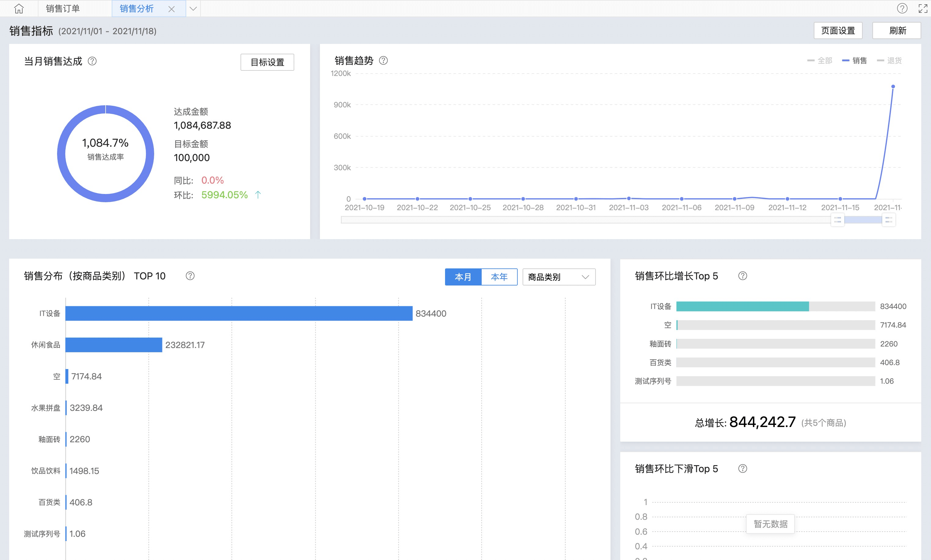Switch to the 销售订单 tab
This screenshot has width=931, height=560.
click(x=63, y=9)
